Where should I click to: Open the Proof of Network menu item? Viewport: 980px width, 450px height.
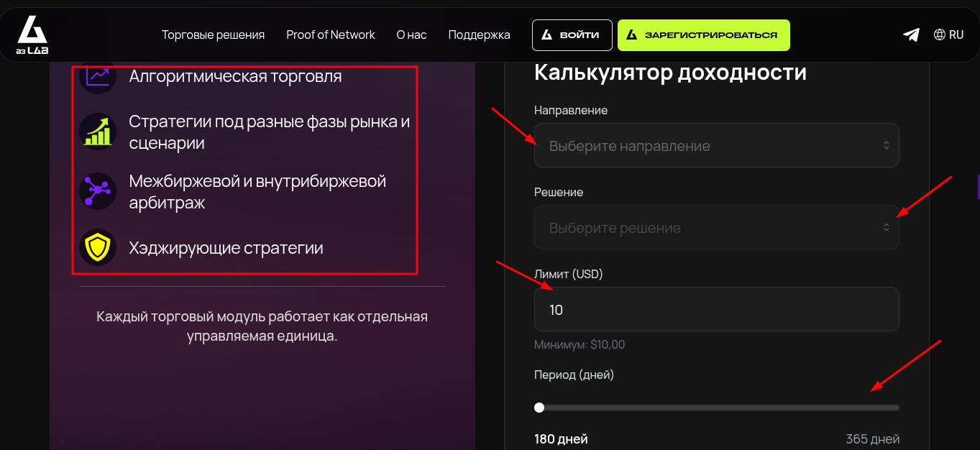click(x=331, y=35)
